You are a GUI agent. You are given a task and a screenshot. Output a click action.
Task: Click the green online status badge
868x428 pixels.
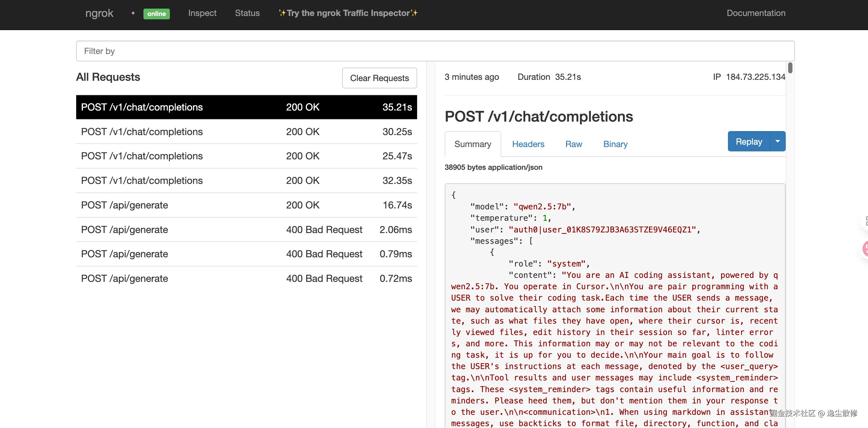click(x=156, y=14)
